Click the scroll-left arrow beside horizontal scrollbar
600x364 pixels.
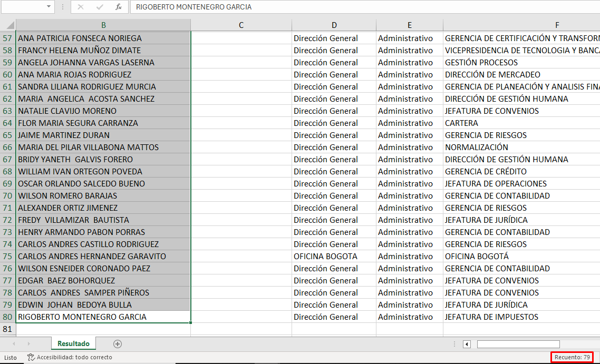click(x=467, y=343)
